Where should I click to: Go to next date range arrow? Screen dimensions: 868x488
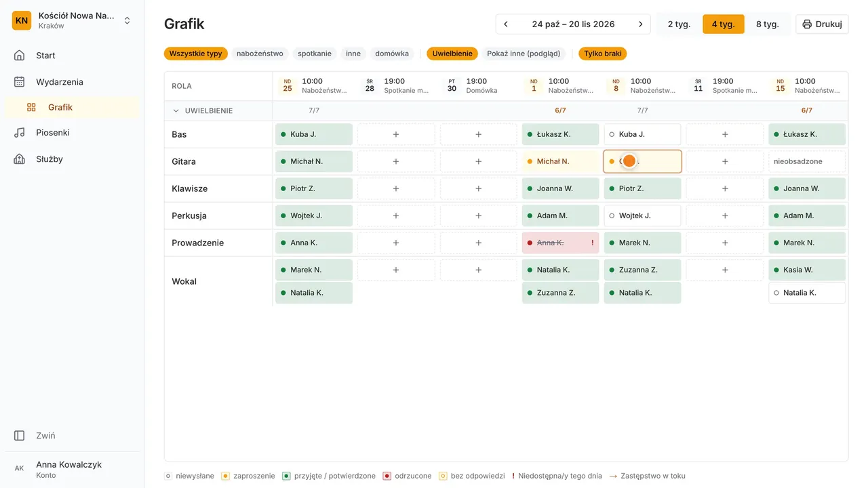[640, 24]
